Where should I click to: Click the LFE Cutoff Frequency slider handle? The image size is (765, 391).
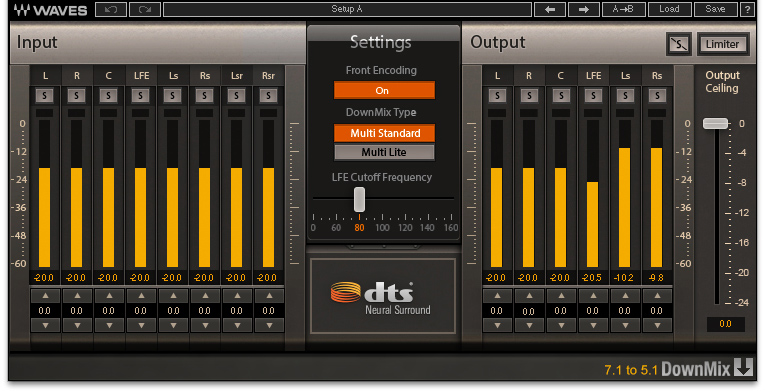360,199
